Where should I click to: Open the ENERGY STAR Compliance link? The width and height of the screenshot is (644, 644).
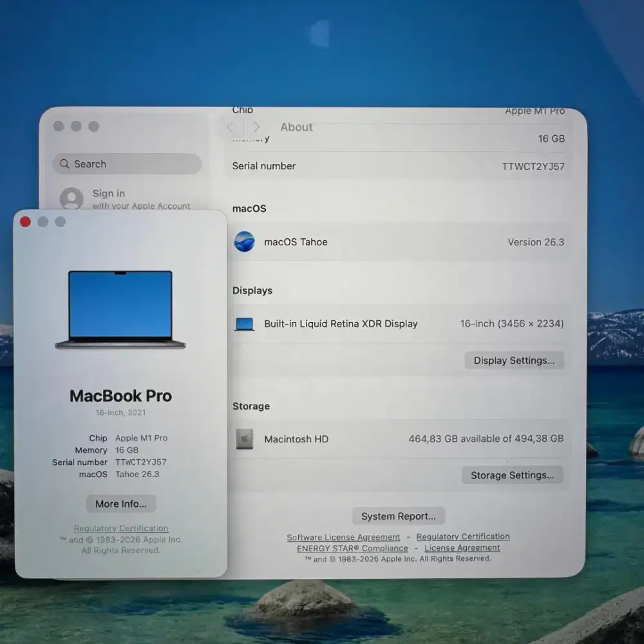click(352, 548)
